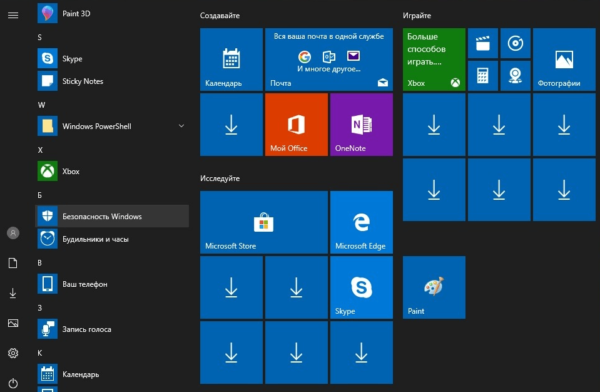Open Pictures from the sidebar
Screen dimensions: 600x392
click(x=13, y=323)
